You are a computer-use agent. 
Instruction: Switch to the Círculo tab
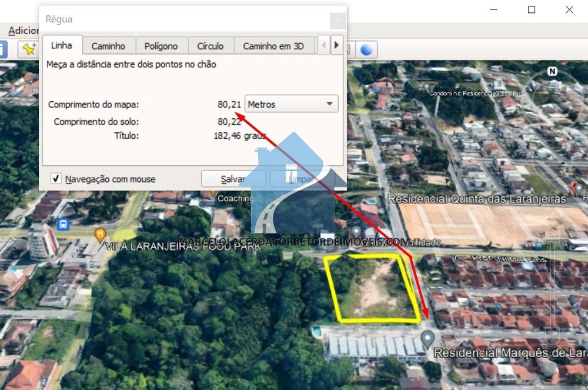pos(211,45)
